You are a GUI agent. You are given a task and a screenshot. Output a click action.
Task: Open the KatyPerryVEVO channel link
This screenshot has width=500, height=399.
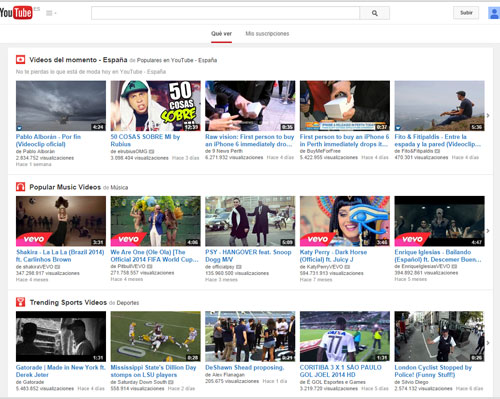point(325,267)
